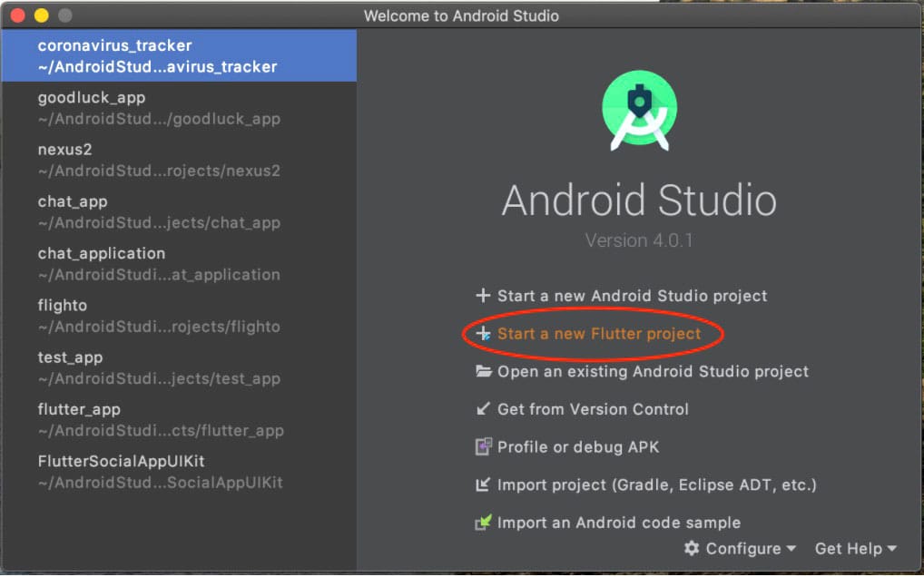Click the folder icon for opening existing project
The image size is (924, 577).
pyautogui.click(x=483, y=371)
